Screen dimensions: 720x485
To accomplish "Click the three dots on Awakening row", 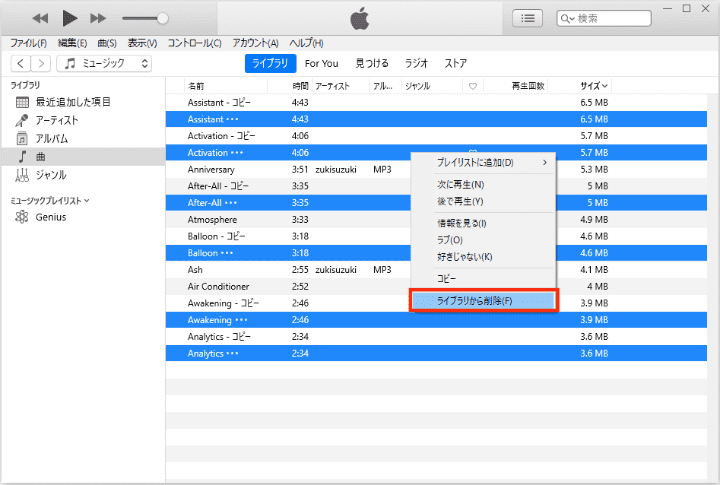I will tap(241, 320).
